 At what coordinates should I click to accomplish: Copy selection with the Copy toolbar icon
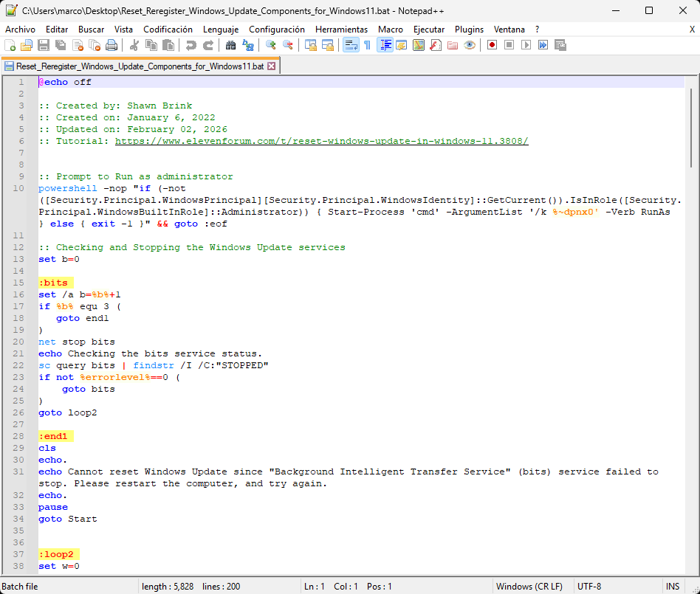tap(151, 45)
